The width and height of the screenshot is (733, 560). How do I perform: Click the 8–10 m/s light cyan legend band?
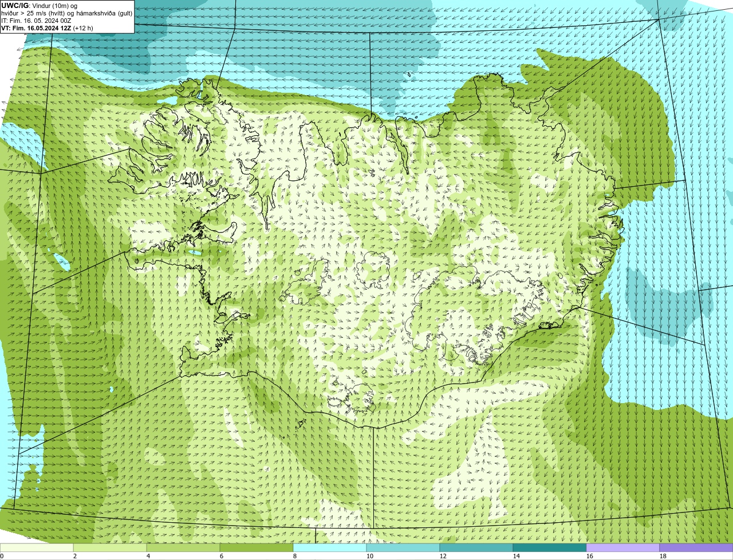[330, 548]
